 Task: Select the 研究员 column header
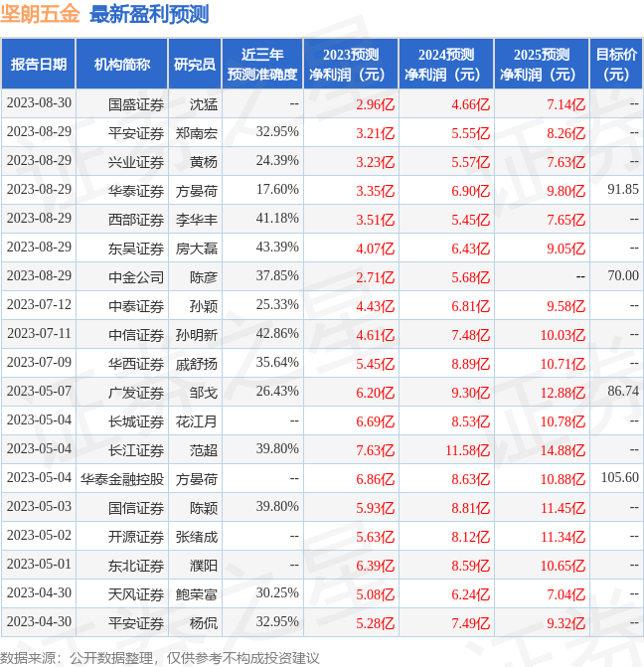[x=195, y=65]
